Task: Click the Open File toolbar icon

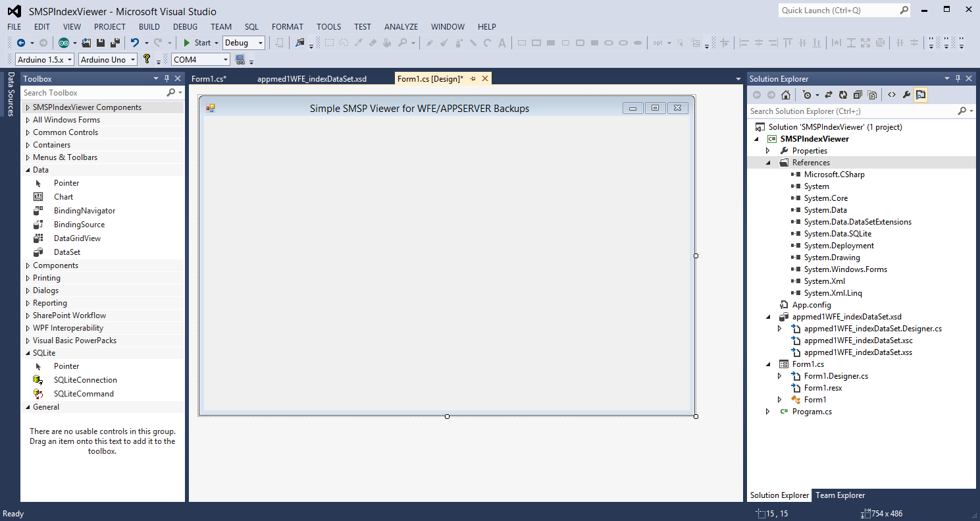Action: click(87, 43)
